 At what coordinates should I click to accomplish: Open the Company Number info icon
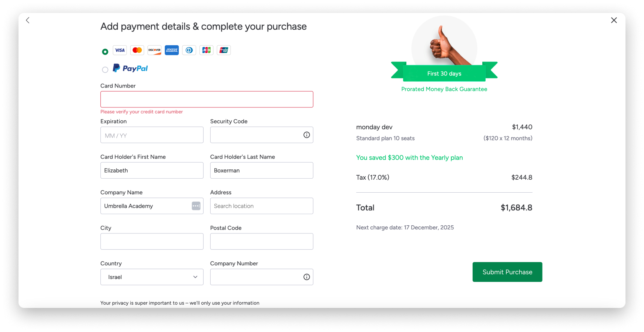[306, 277]
